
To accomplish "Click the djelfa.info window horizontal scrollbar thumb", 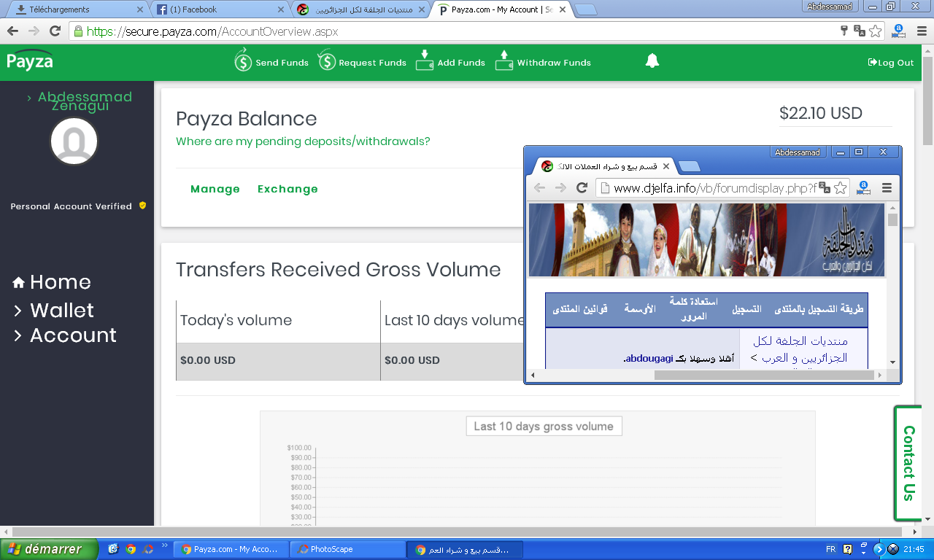I will [x=764, y=376].
